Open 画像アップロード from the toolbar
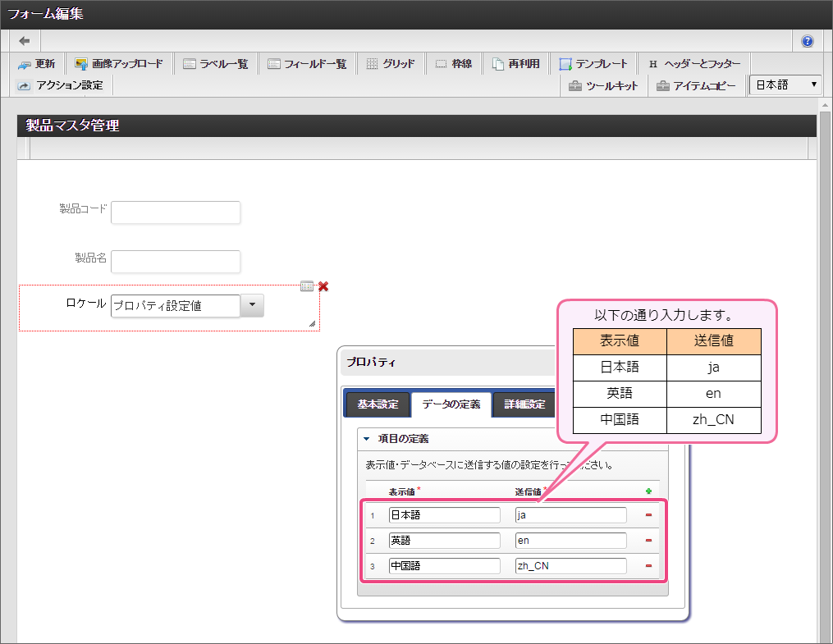Image resolution: width=833 pixels, height=644 pixels. (119, 64)
